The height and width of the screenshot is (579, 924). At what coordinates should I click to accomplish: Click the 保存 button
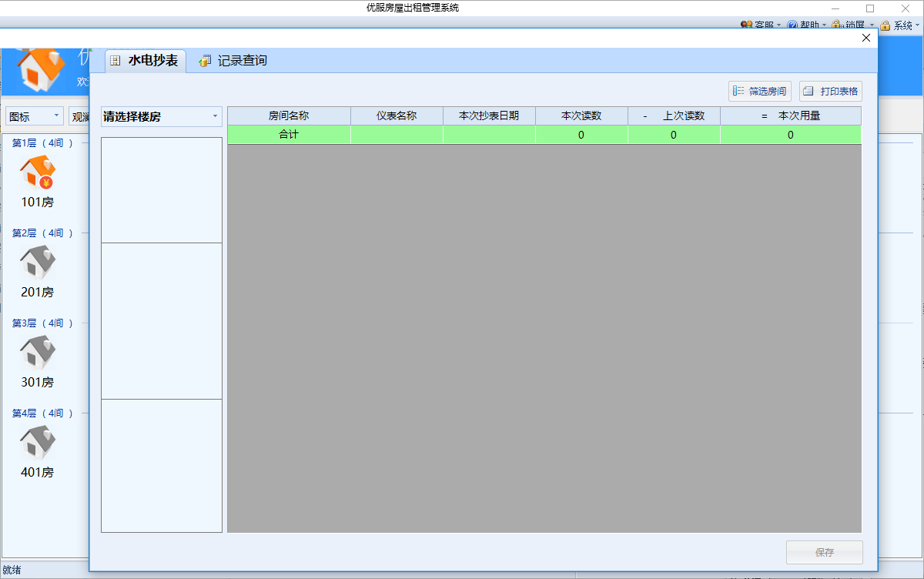tap(824, 552)
